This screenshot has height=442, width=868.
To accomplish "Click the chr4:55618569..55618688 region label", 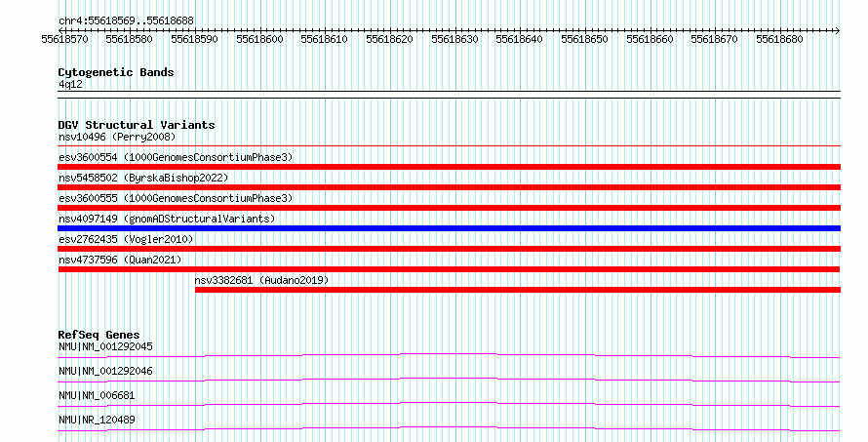I will (126, 21).
